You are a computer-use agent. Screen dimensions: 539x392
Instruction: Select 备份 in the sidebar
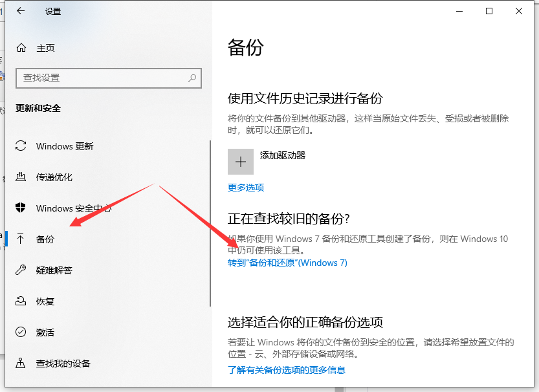(45, 239)
